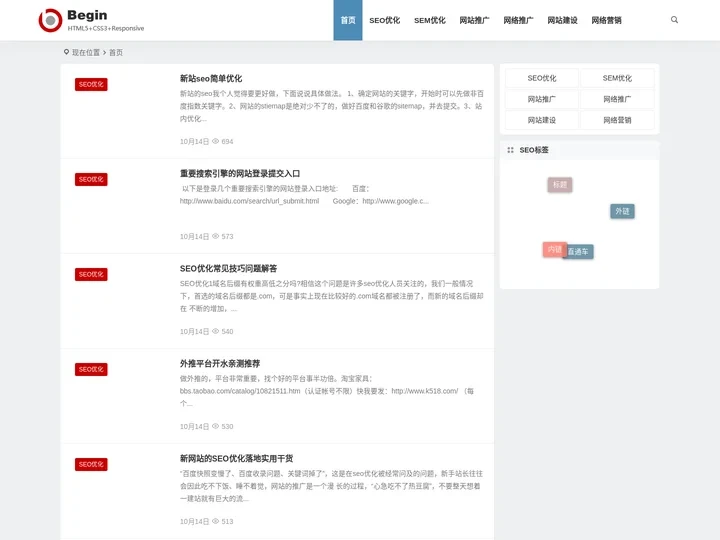Click SEO优化 badge beside 外推平台 article
Image resolution: width=720 pixels, height=540 pixels.
91,370
